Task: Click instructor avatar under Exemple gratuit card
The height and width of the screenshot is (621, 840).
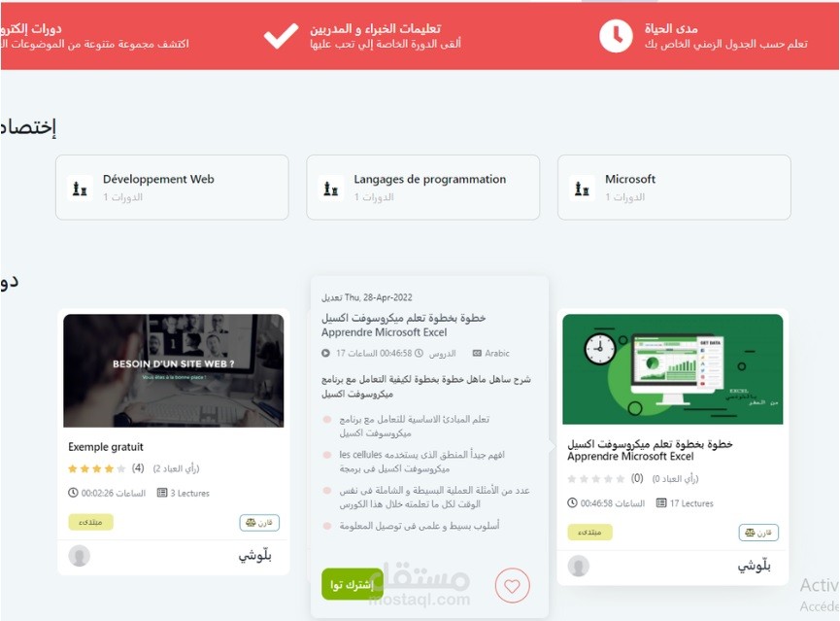Action: (80, 556)
